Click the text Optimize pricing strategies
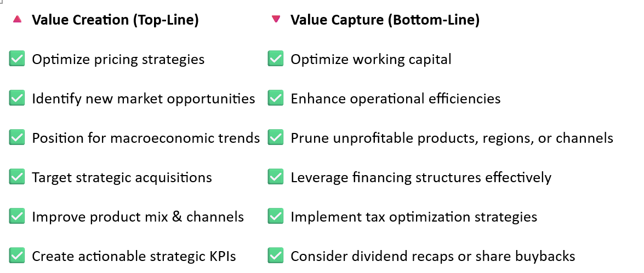 tap(118, 60)
